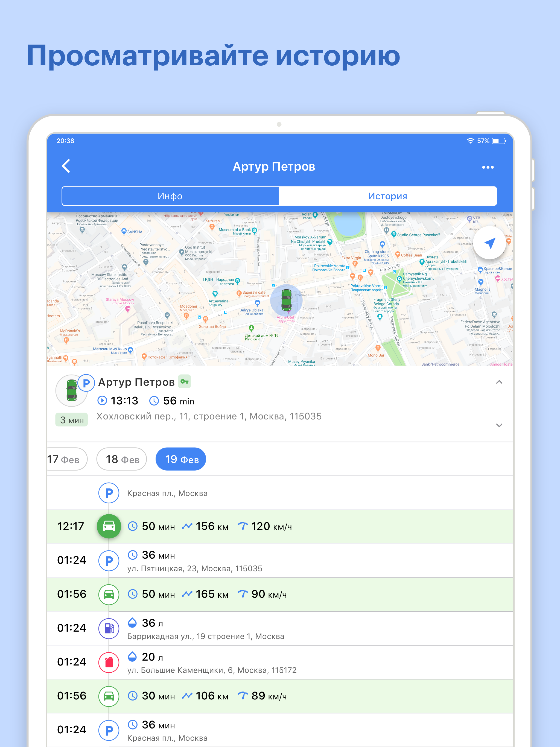This screenshot has width=560, height=747.
Task: Tap the green key icon beside name
Action: (184, 381)
